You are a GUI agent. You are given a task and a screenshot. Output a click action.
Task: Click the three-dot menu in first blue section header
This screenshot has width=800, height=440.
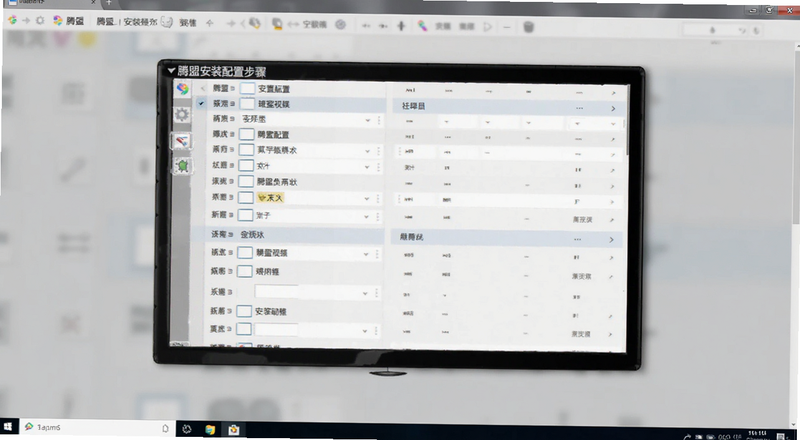click(579, 108)
